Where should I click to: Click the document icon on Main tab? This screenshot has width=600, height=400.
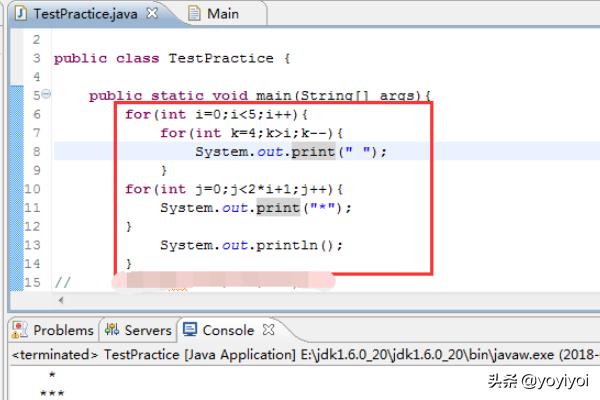[194, 13]
